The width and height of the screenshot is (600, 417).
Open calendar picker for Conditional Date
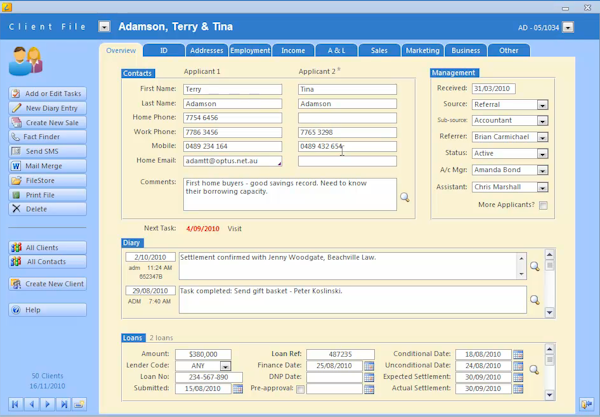click(518, 355)
